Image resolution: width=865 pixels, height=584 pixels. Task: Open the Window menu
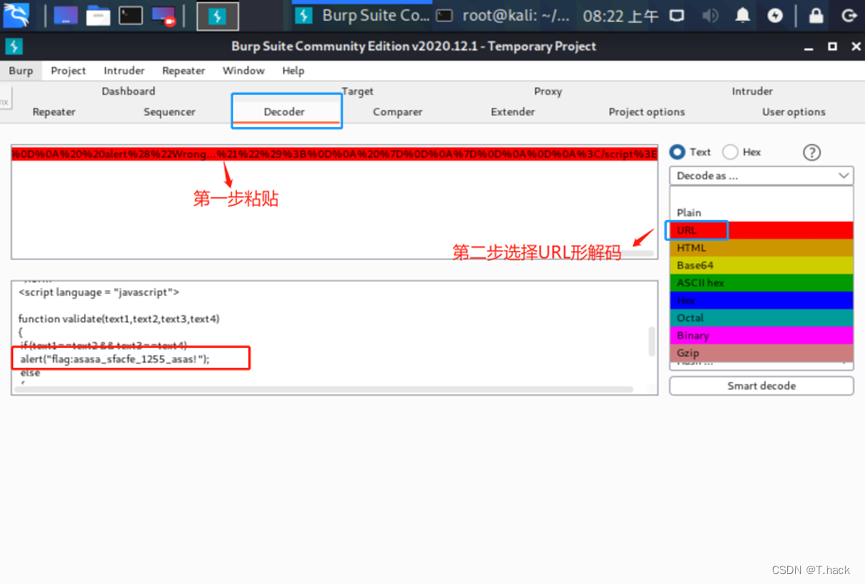(x=243, y=70)
